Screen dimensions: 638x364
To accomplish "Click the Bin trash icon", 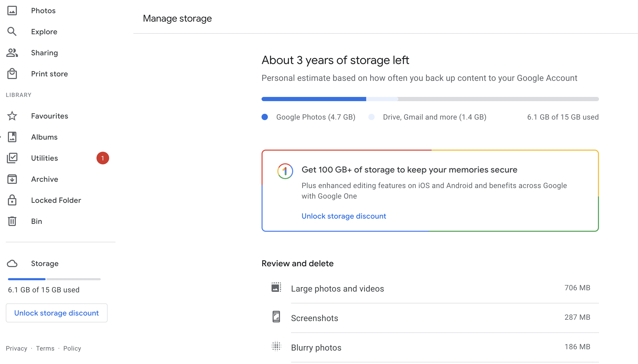I will pos(12,221).
